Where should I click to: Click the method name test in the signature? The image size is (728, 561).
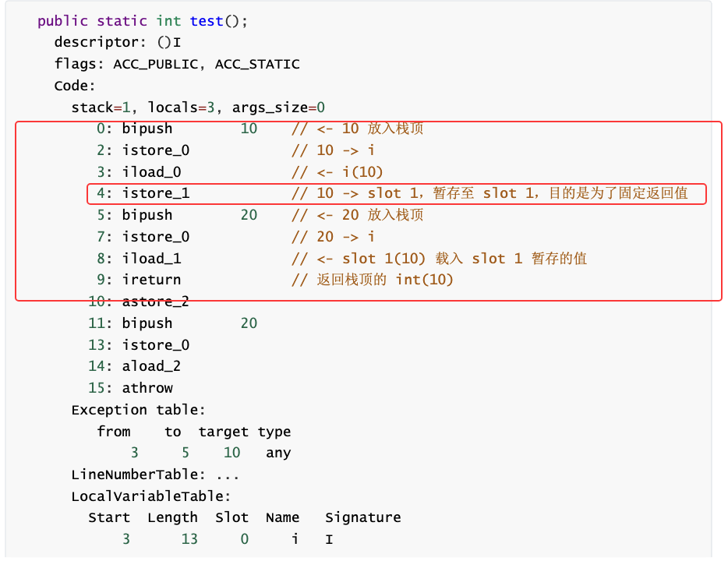pos(207,21)
